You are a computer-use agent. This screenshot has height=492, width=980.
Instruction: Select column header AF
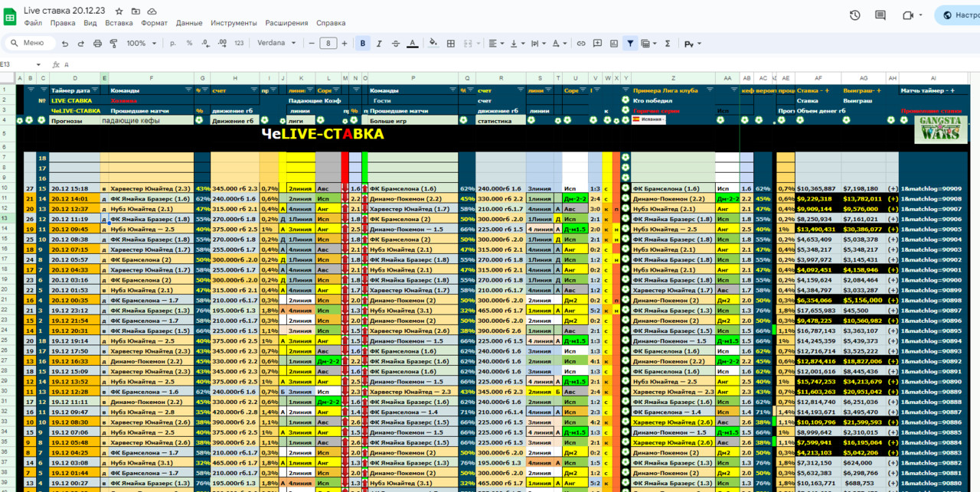click(x=818, y=78)
